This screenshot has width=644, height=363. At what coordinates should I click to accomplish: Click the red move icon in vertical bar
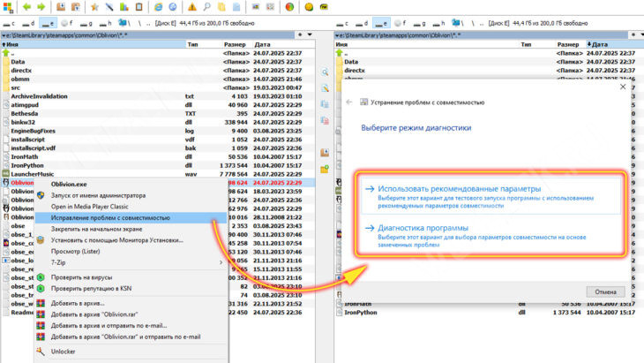click(x=325, y=120)
